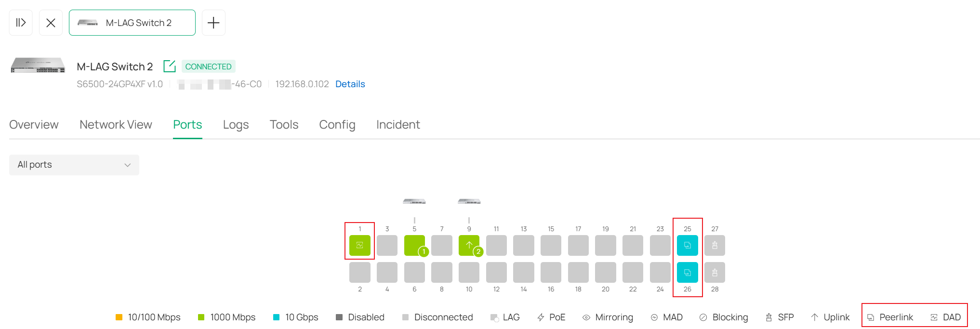Open the Network View tab
The width and height of the screenshot is (980, 329).
[x=116, y=125]
